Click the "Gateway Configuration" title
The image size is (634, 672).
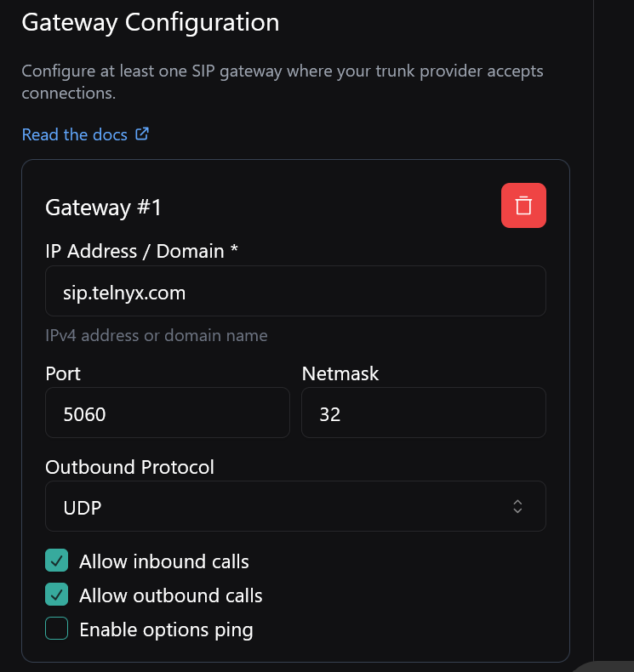[x=150, y=23]
